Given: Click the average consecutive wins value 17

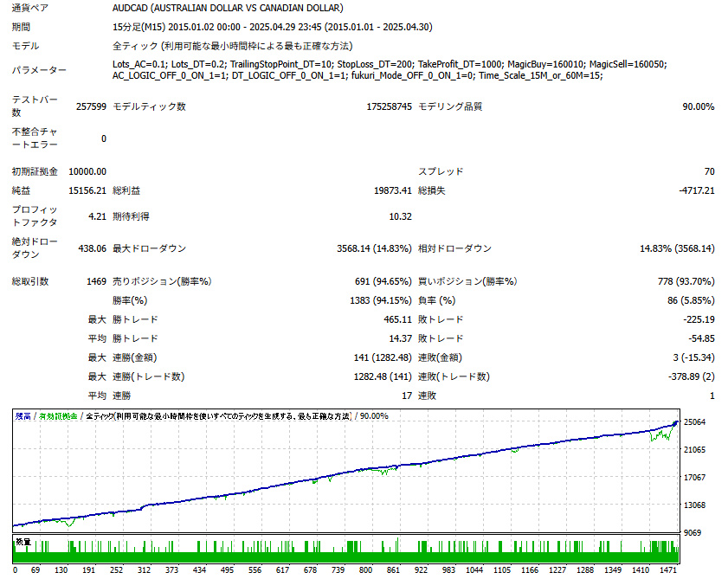Looking at the screenshot, I should click(407, 396).
